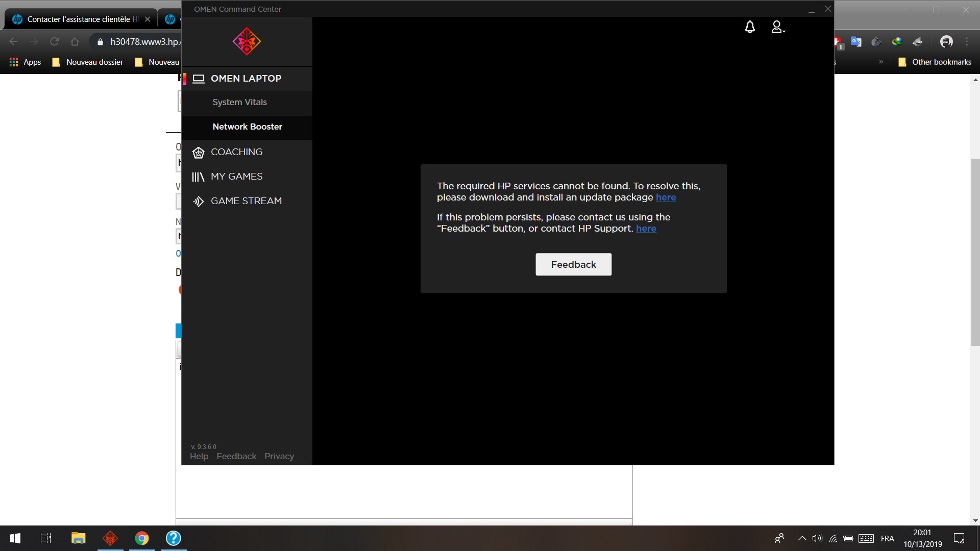Click Feedback link in sidebar footer
The image size is (980, 551).
coord(236,456)
